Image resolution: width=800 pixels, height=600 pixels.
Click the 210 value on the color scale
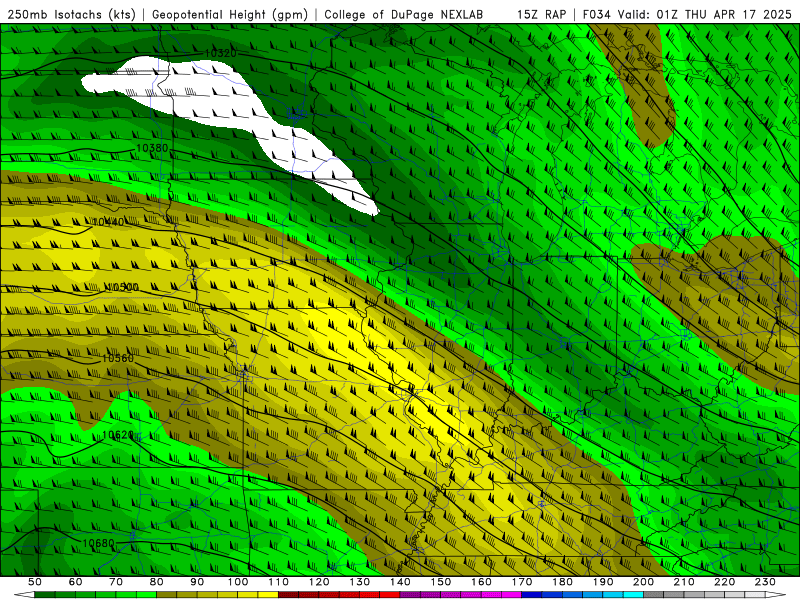pos(684,582)
